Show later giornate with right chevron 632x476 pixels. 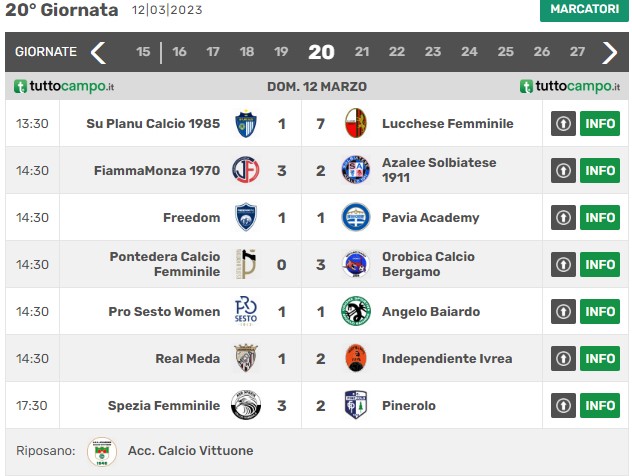[609, 52]
